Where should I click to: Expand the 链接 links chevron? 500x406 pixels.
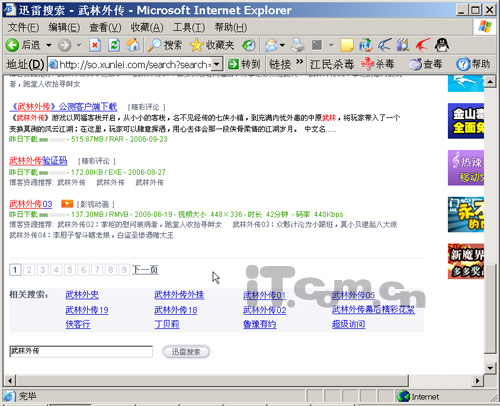(300, 61)
